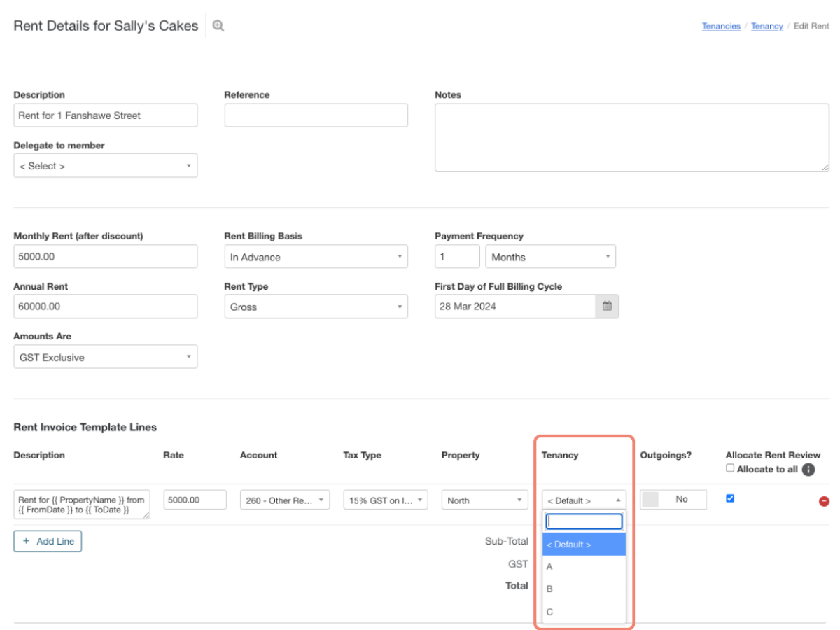Open the Rent Type Gross dropdown
This screenshot has width=840, height=630.
(316, 307)
